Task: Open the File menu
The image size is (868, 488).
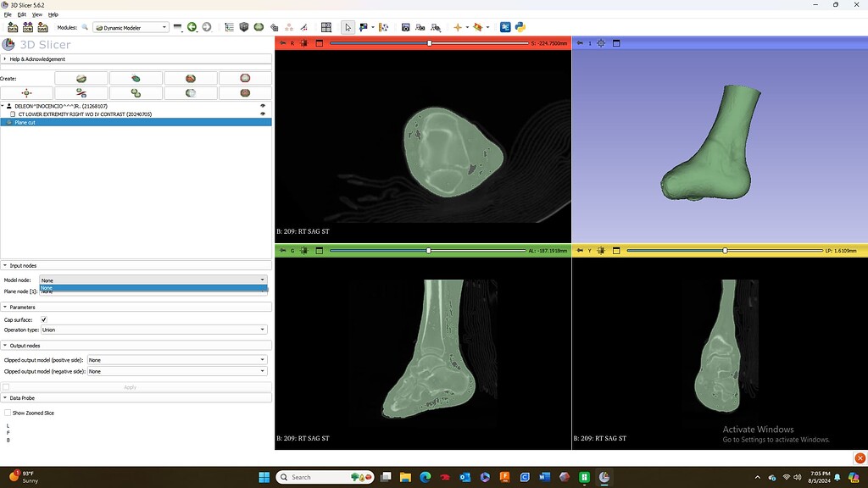Action: pyautogui.click(x=7, y=14)
